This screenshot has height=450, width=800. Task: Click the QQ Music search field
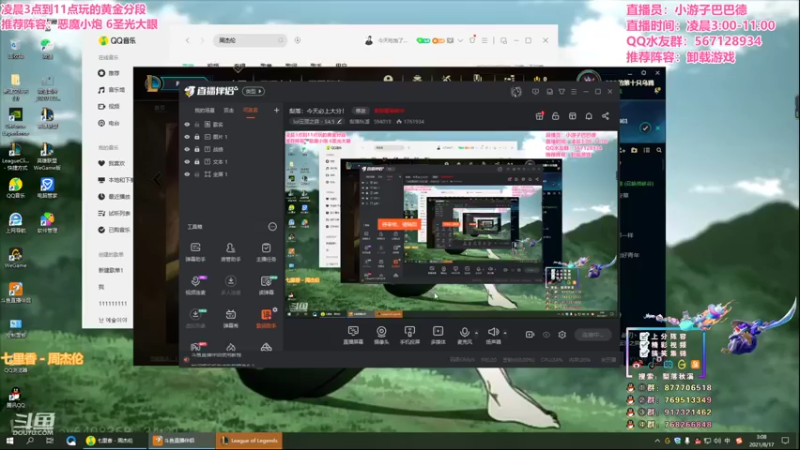[x=249, y=40]
